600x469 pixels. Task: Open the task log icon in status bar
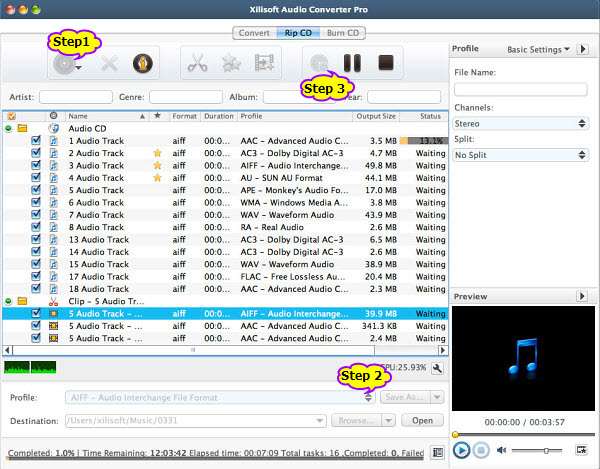pyautogui.click(x=437, y=453)
